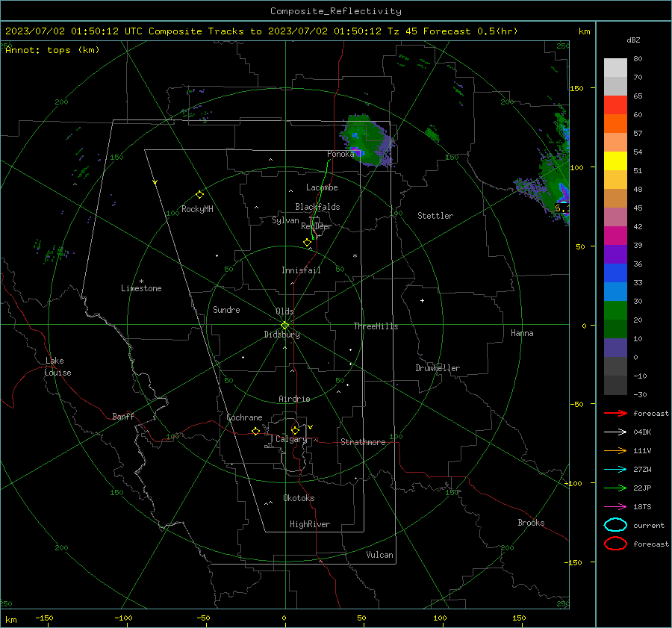Viewport: 672px width, 628px height.
Task: Click the dBZ legend heading
Action: tap(633, 40)
